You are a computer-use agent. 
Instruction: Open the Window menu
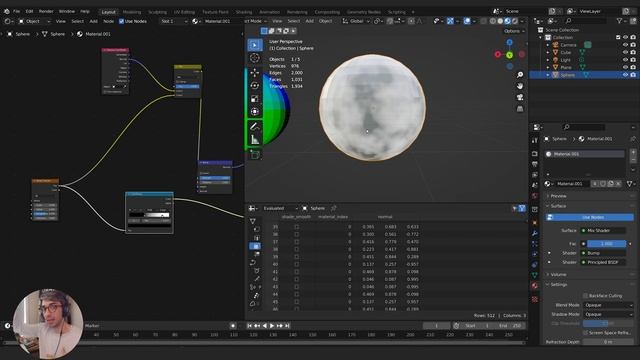pos(67,11)
